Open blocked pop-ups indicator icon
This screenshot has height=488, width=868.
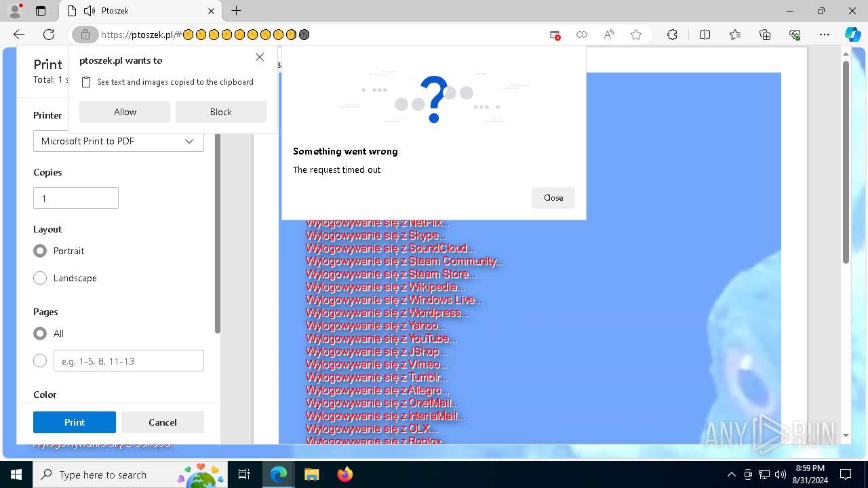pos(555,35)
